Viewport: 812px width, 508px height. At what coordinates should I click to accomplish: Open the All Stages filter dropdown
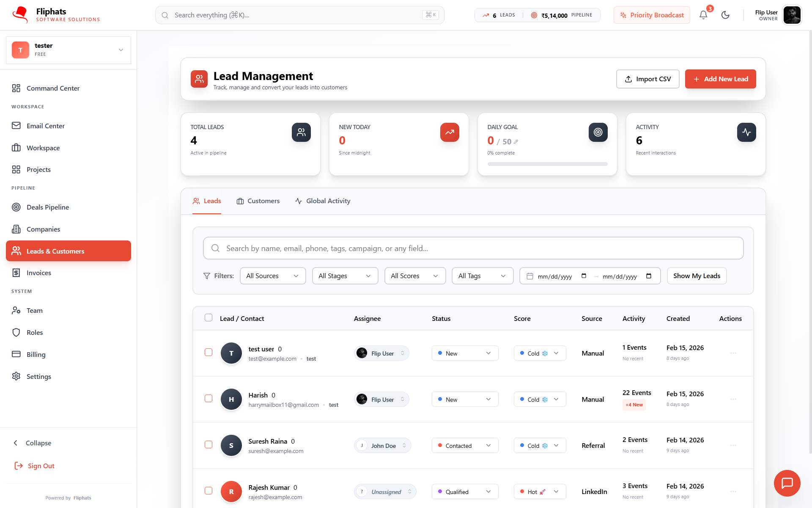coord(345,276)
